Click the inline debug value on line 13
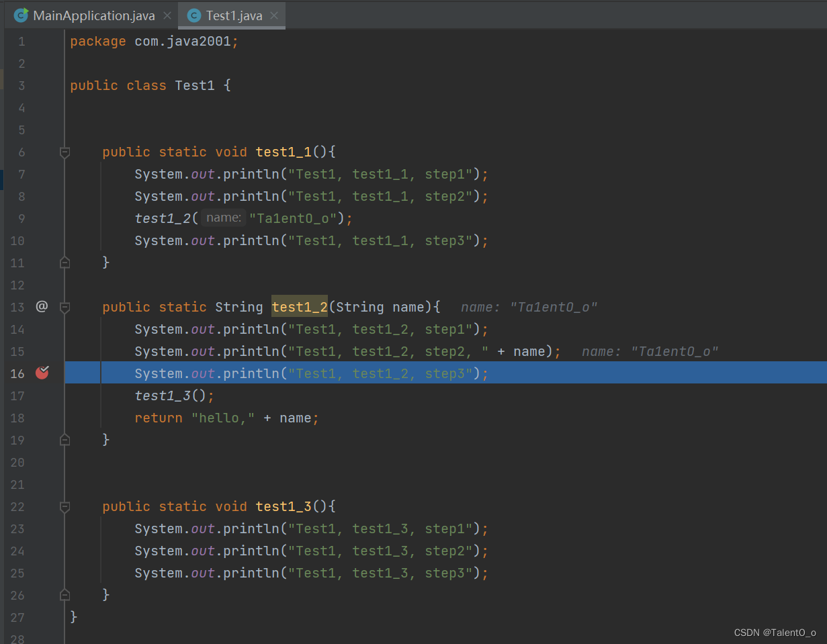 point(529,307)
